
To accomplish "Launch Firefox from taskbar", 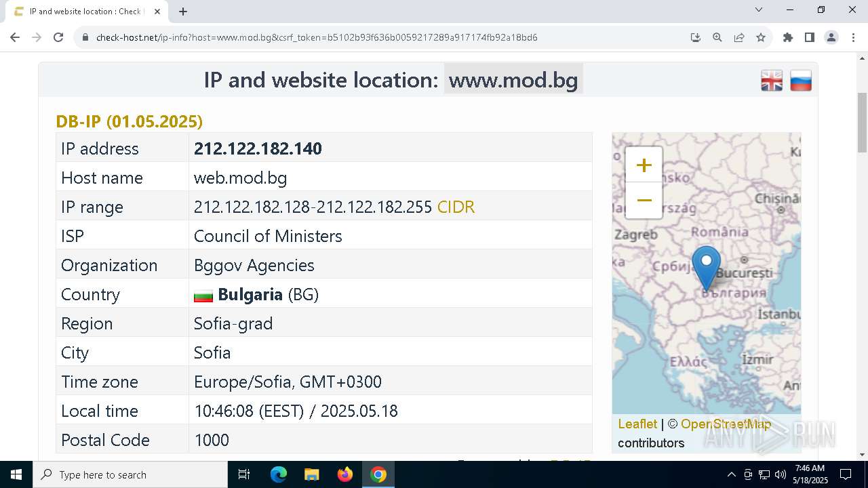I will (345, 474).
